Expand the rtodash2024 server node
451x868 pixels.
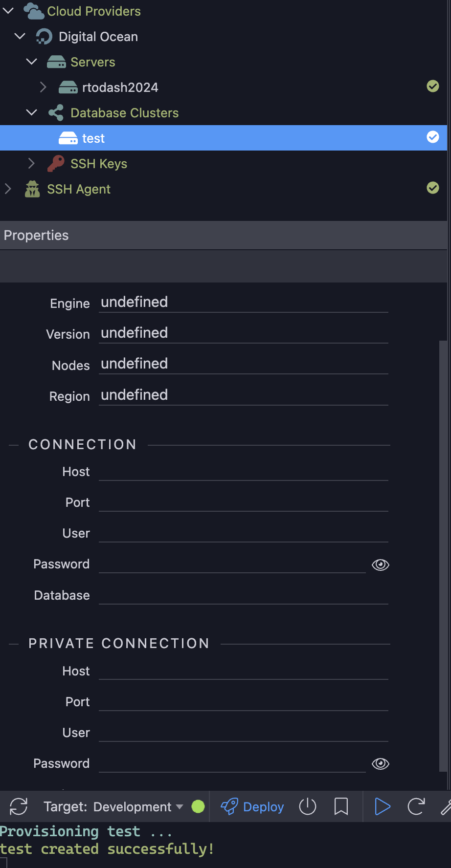43,87
